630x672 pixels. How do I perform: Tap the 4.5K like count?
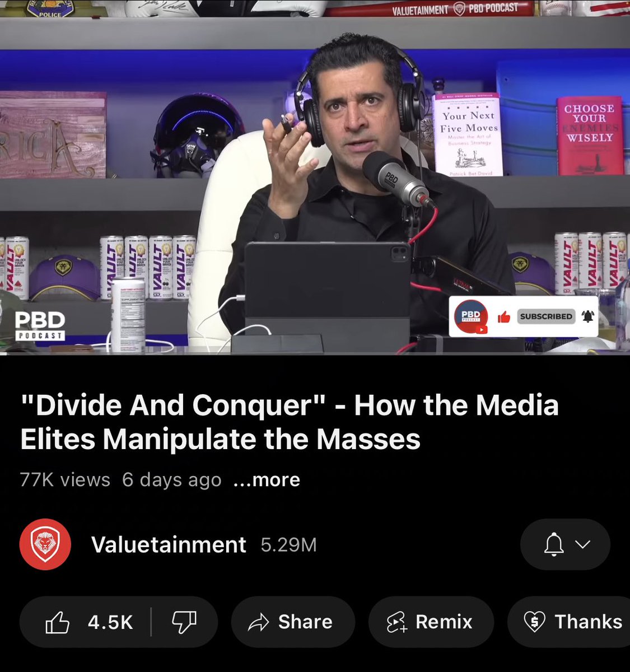point(110,622)
